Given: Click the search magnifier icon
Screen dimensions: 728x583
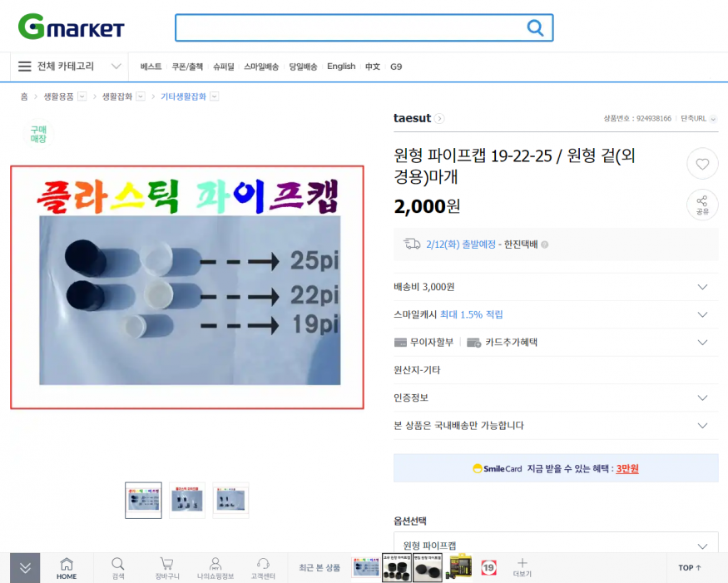Looking at the screenshot, I should [535, 27].
